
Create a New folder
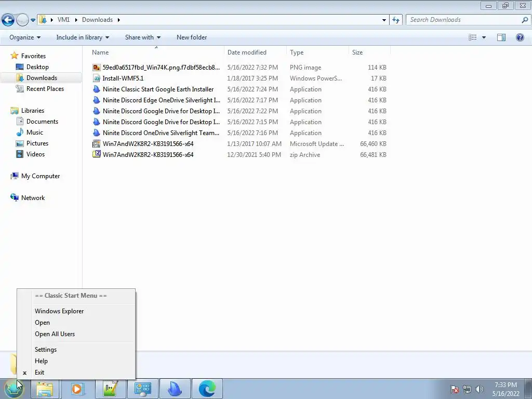click(192, 37)
